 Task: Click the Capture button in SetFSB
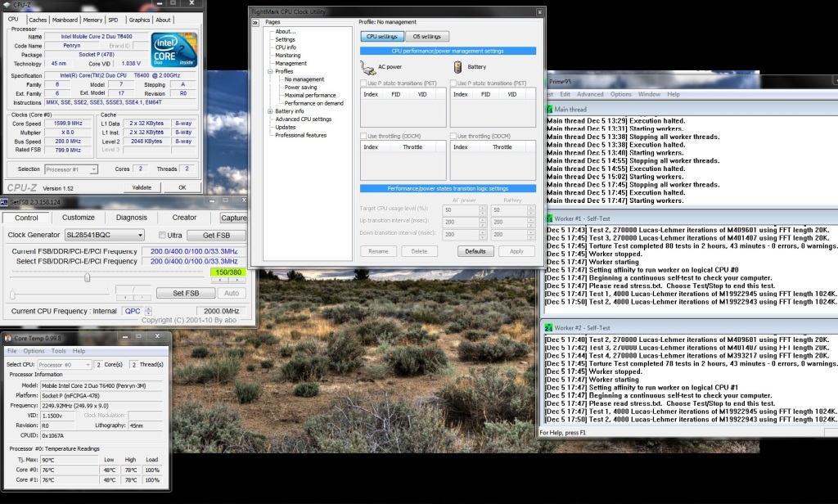[233, 218]
